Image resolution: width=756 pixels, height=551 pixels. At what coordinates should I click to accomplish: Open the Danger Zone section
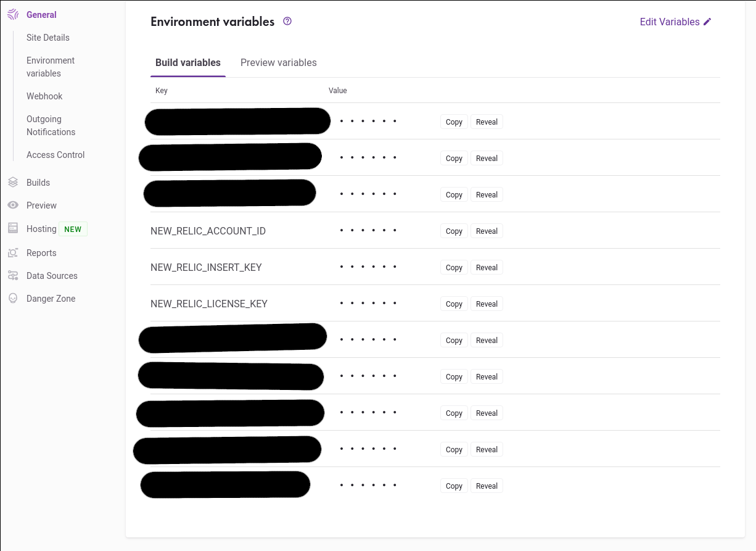click(51, 299)
